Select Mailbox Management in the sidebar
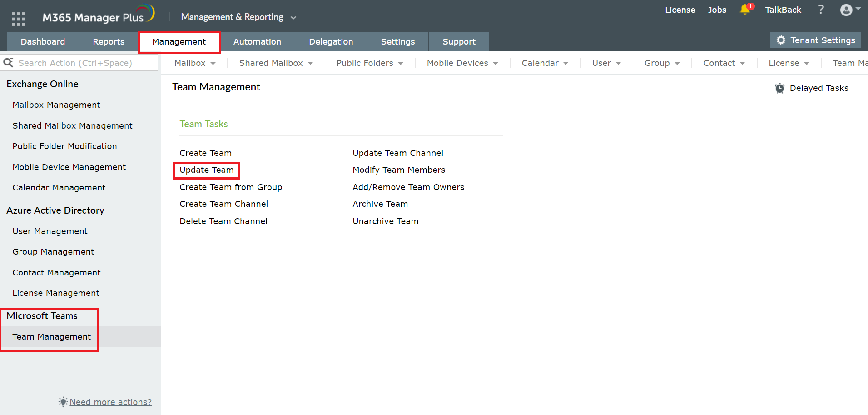The height and width of the screenshot is (415, 868). 56,105
